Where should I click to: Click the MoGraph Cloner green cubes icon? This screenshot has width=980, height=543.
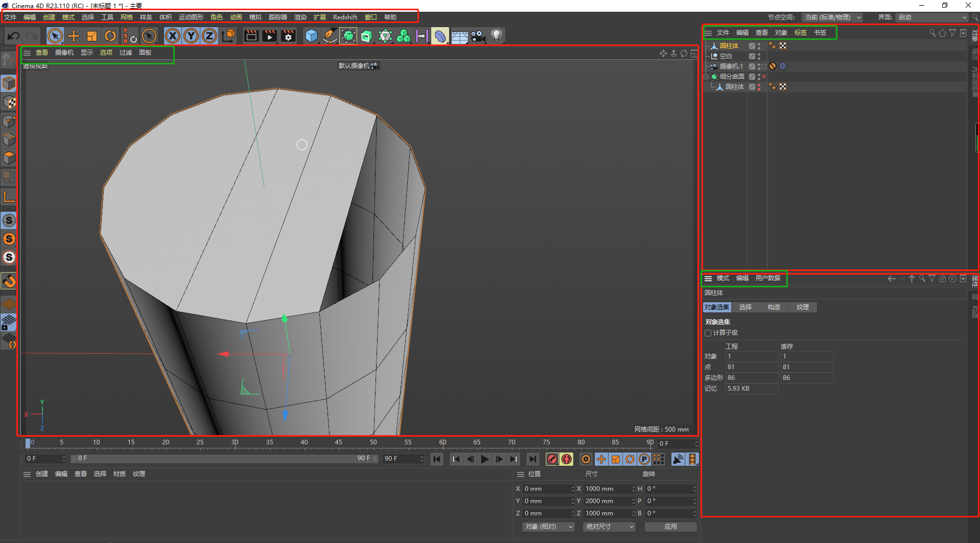[x=404, y=36]
